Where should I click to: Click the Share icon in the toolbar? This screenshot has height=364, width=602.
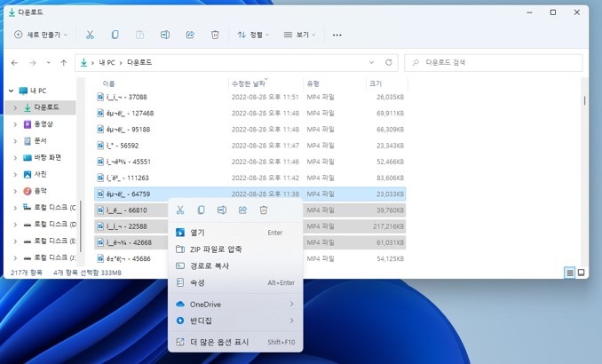pos(190,35)
